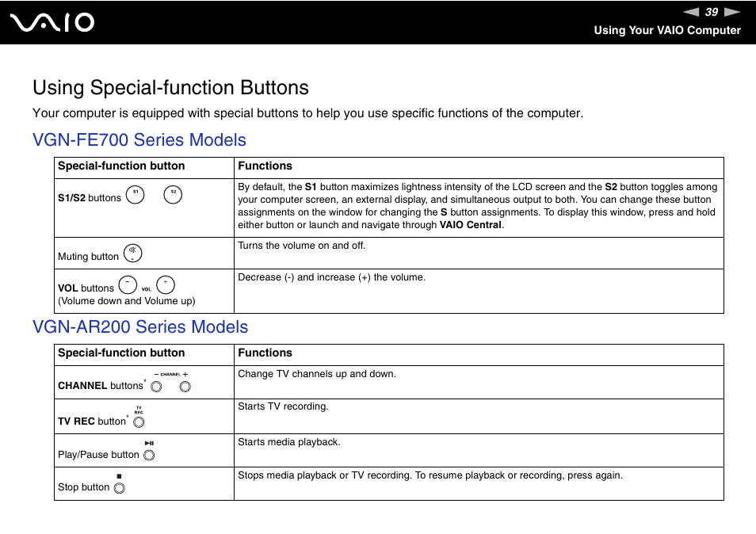Click the Play/Pause button icon
Screen dimensions: 756x534
149,455
